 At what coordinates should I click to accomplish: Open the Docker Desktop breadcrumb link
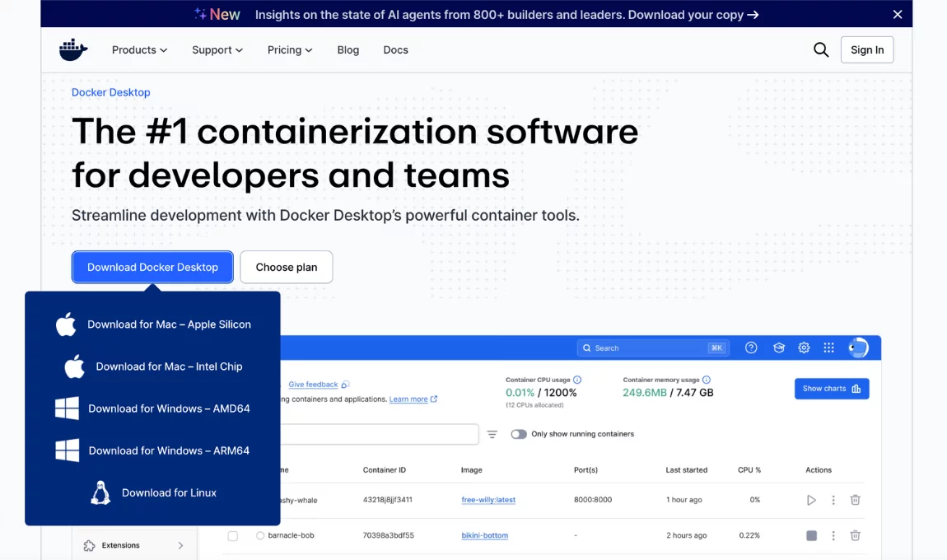(x=111, y=92)
